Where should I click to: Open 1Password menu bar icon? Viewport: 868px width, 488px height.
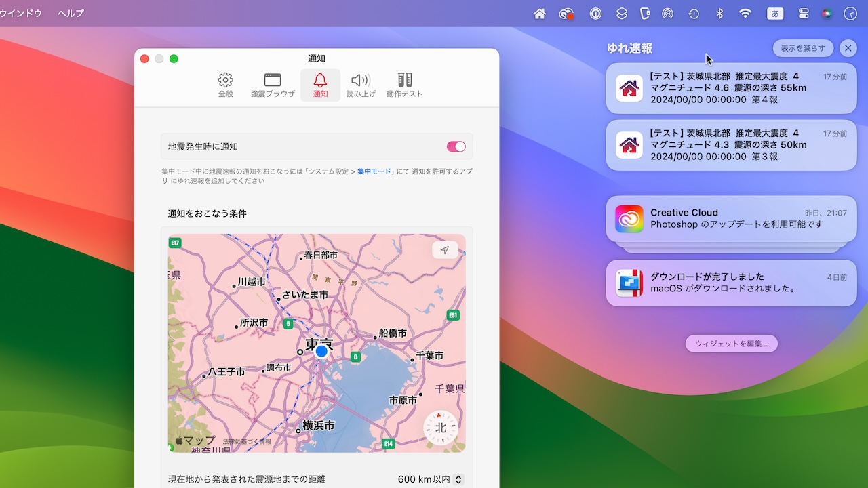pos(595,14)
